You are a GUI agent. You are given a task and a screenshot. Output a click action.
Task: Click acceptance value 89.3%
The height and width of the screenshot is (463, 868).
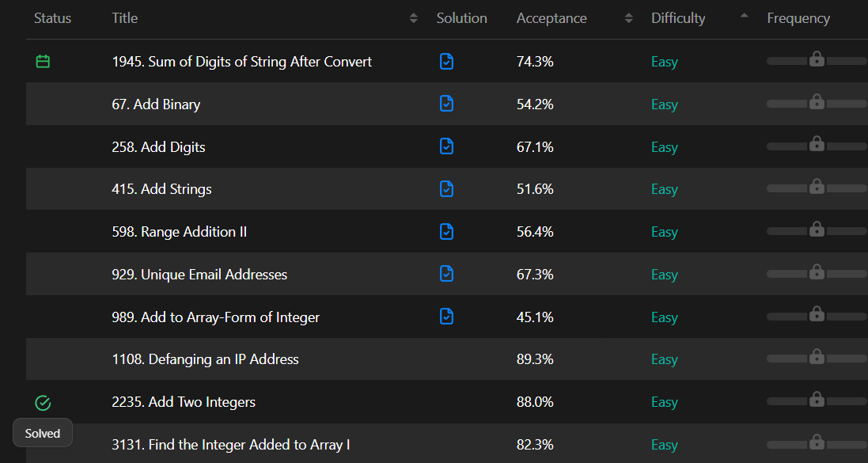coord(535,359)
